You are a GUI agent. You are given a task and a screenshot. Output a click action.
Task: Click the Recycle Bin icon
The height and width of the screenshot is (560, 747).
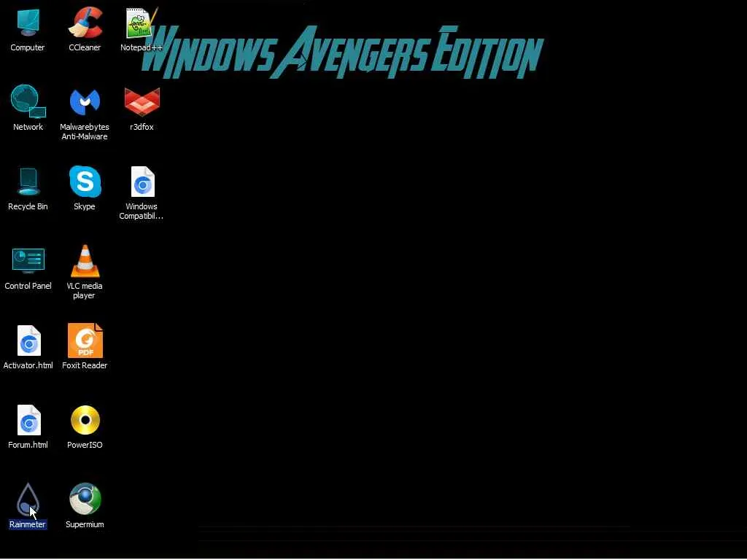click(x=28, y=182)
